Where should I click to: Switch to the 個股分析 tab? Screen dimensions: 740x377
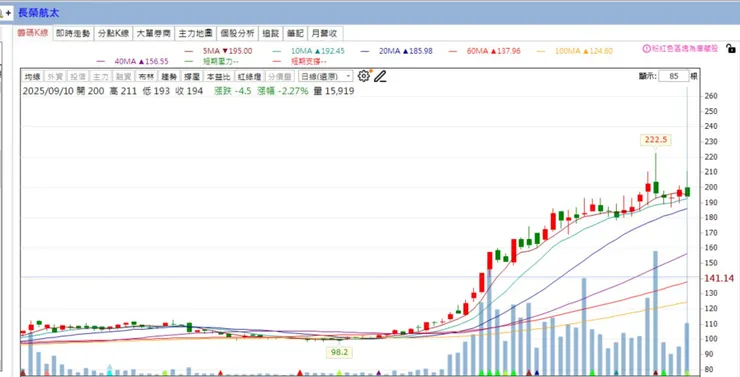pyautogui.click(x=237, y=34)
